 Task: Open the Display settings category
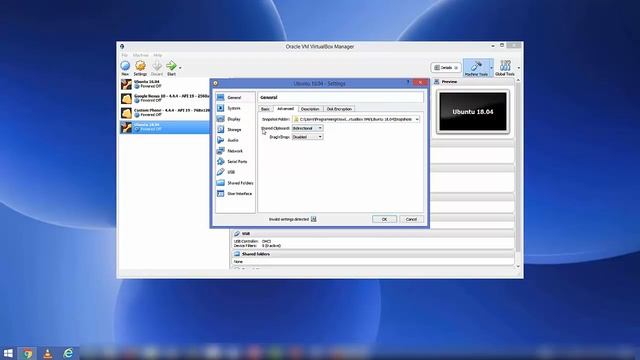[235, 119]
